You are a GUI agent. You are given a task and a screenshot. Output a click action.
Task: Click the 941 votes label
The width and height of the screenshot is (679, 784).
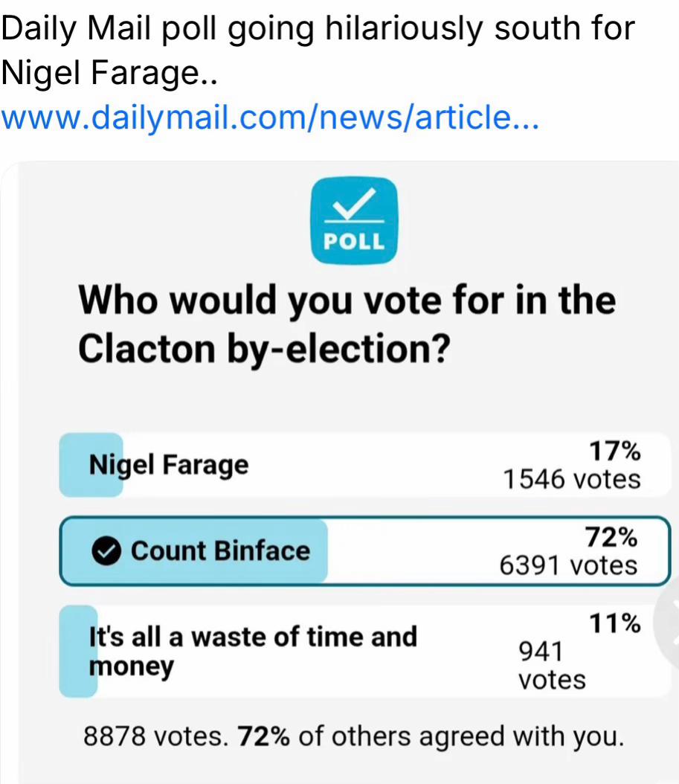(x=552, y=666)
